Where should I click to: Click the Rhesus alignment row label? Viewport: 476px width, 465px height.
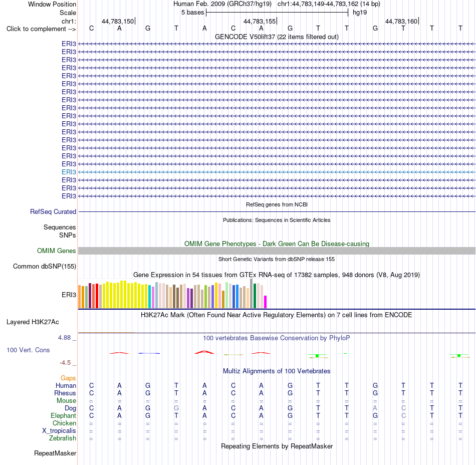(65, 393)
